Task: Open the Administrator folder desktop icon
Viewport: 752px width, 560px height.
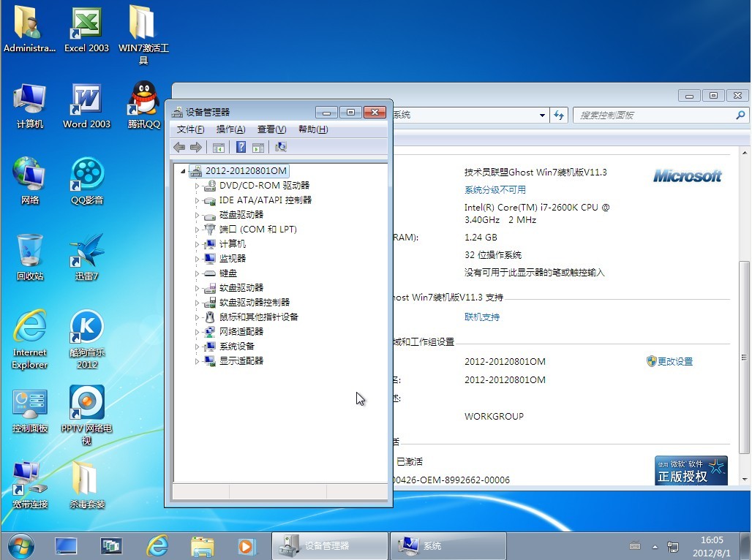Action: (x=30, y=29)
